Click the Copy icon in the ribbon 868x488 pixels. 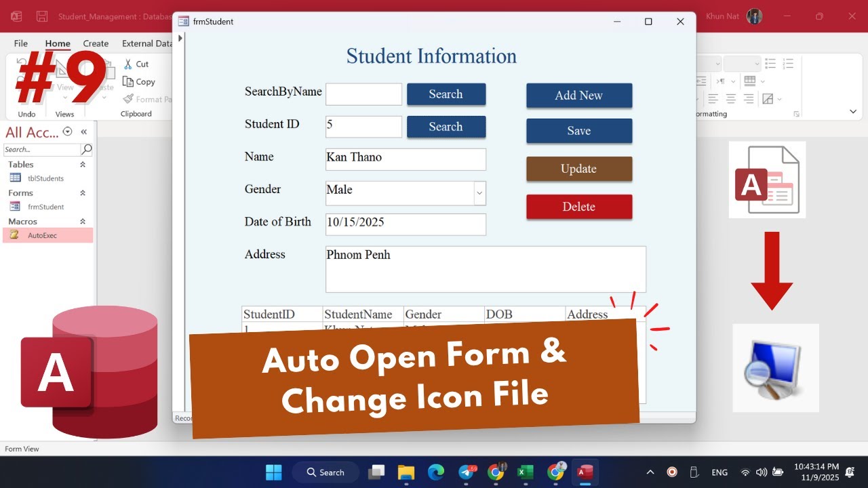click(x=128, y=81)
